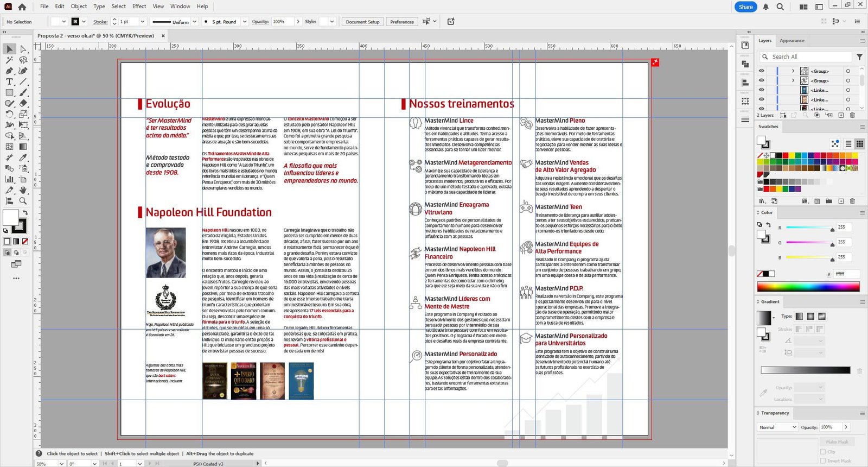Open the Uniform stroke profile dropdown

point(194,22)
